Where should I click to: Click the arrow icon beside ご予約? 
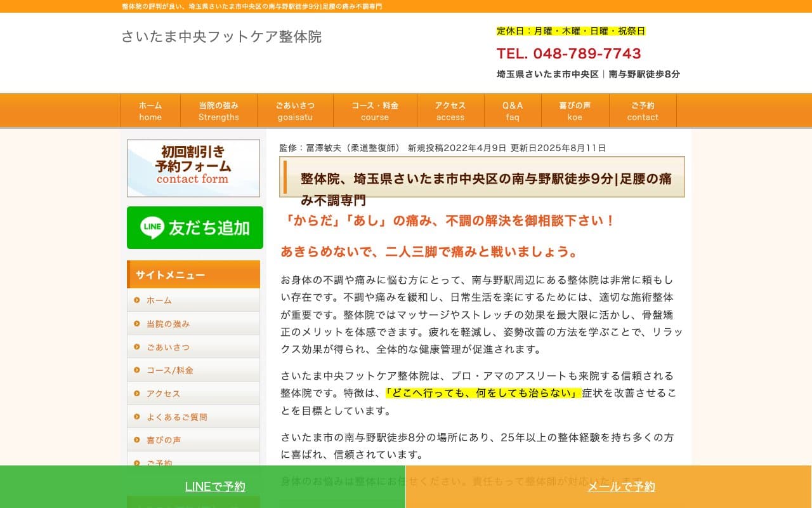click(x=138, y=463)
